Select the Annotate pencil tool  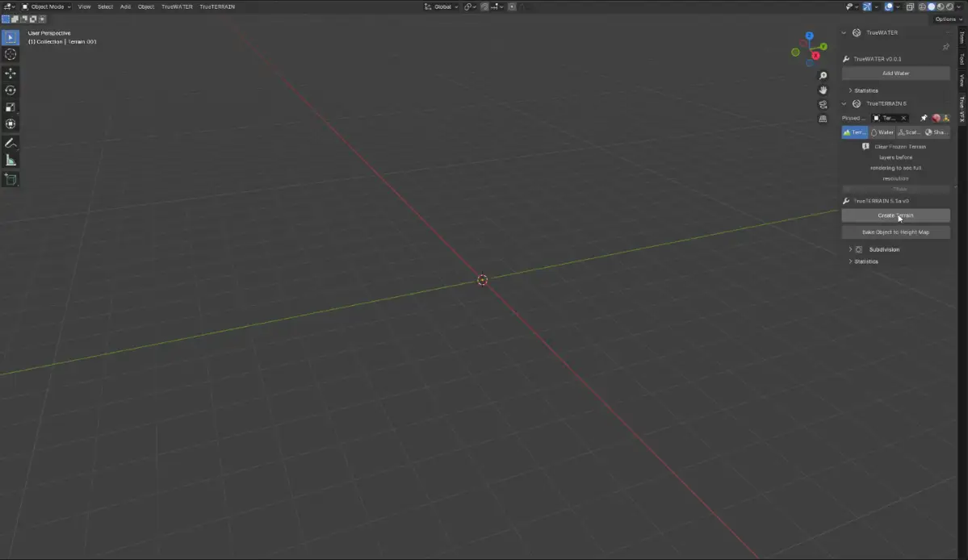point(10,143)
